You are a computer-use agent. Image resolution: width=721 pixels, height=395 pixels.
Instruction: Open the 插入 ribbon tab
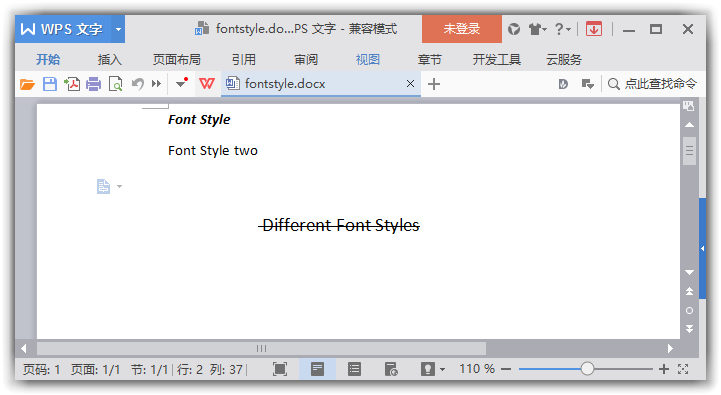(109, 59)
